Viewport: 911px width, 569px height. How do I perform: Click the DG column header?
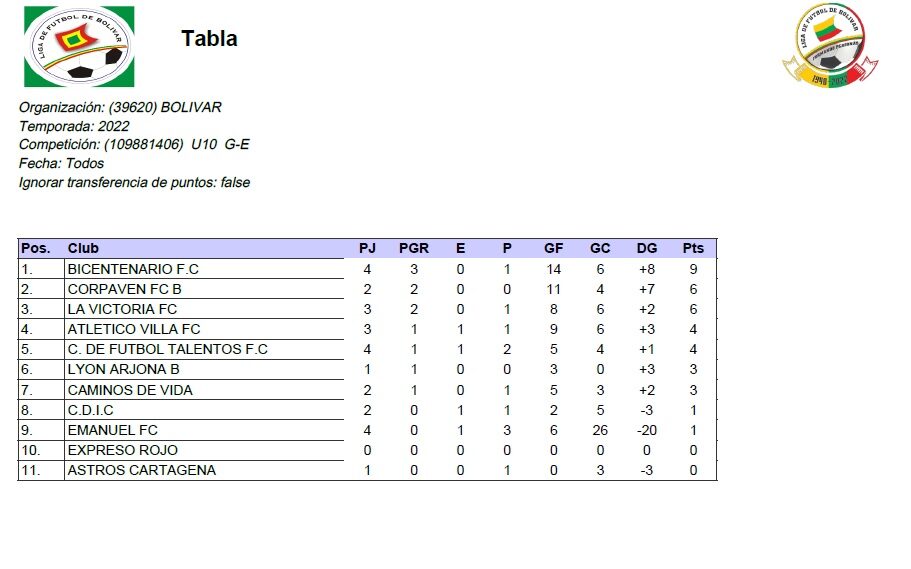tap(647, 248)
